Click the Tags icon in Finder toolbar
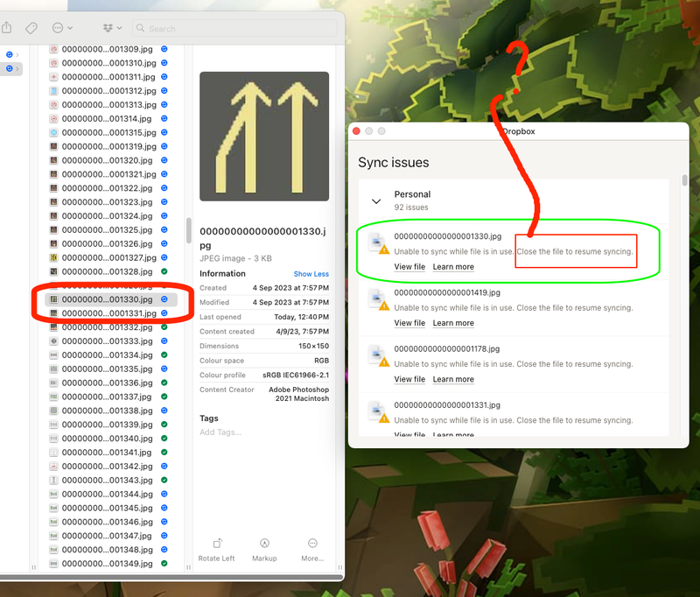Viewport: 700px width, 597px height. click(31, 28)
